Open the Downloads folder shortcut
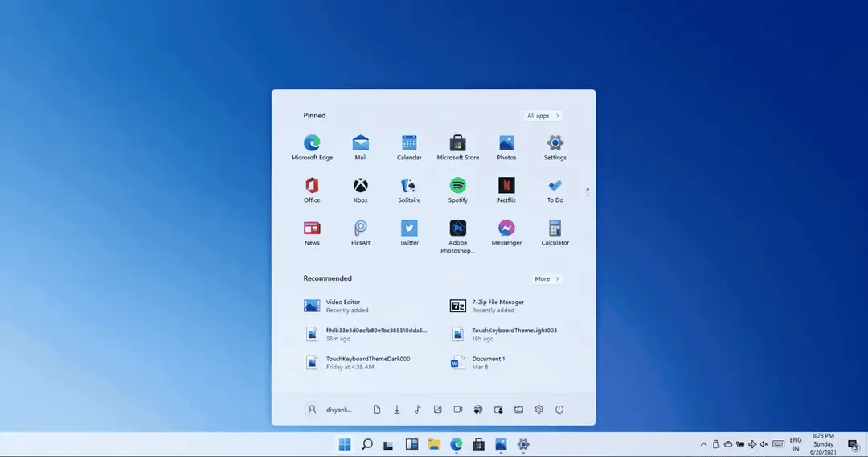 pyautogui.click(x=397, y=410)
